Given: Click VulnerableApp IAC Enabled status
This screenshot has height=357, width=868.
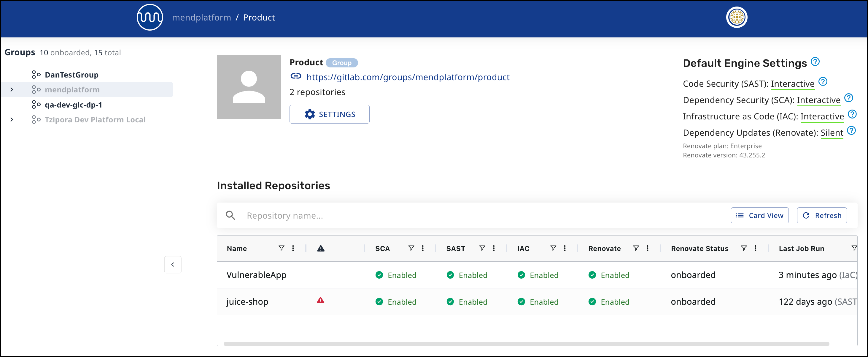Looking at the screenshot, I should point(538,275).
